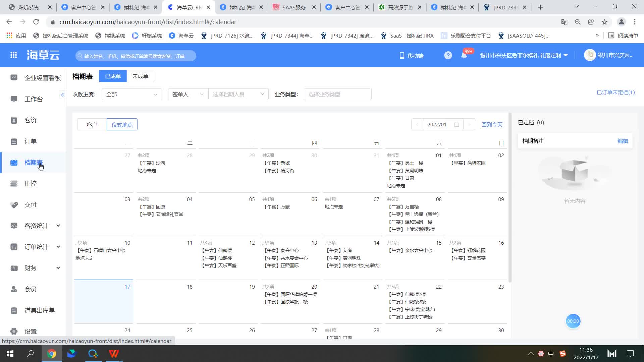Open the help question mark icon

448,56
